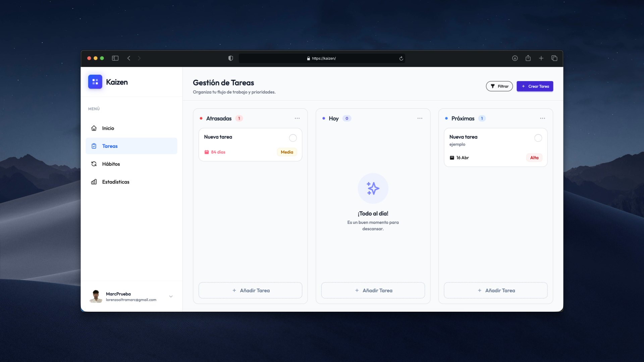Click the Hábitos refresh-arrows icon
The height and width of the screenshot is (362, 644).
[x=94, y=164]
